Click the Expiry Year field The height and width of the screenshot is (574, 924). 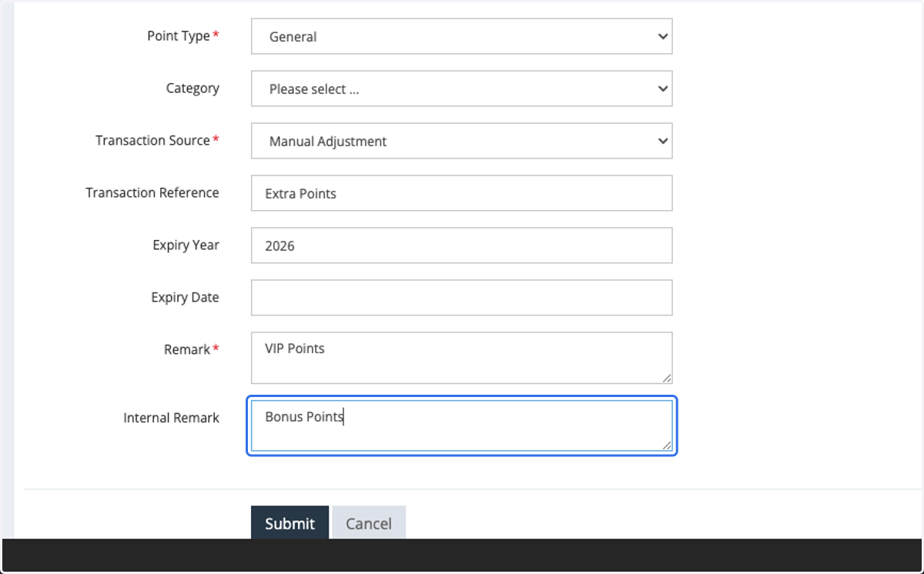point(461,245)
